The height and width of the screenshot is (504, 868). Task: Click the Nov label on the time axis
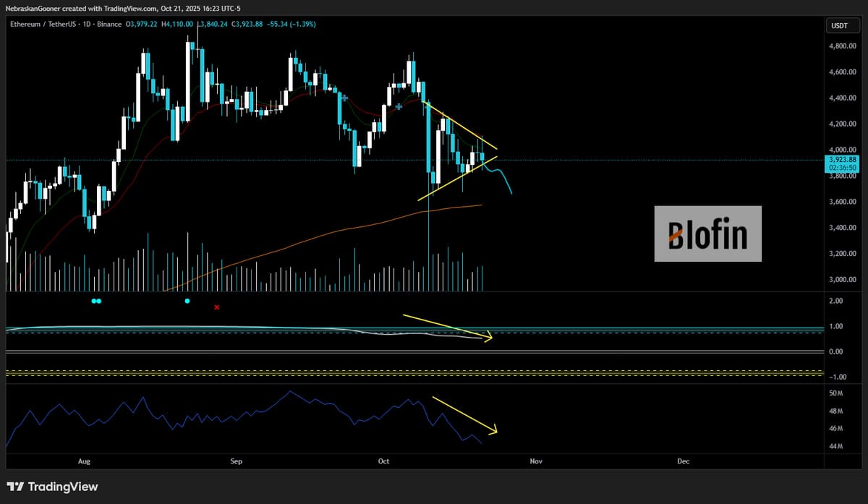(535, 461)
